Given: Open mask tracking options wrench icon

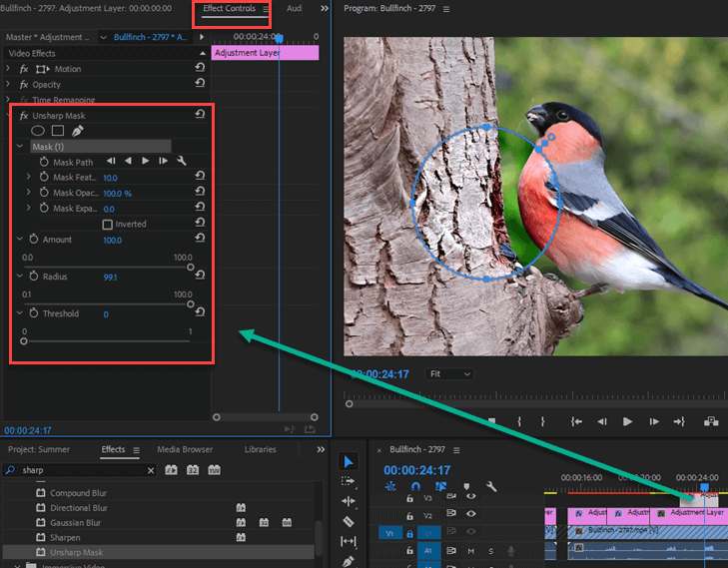Looking at the screenshot, I should [182, 161].
